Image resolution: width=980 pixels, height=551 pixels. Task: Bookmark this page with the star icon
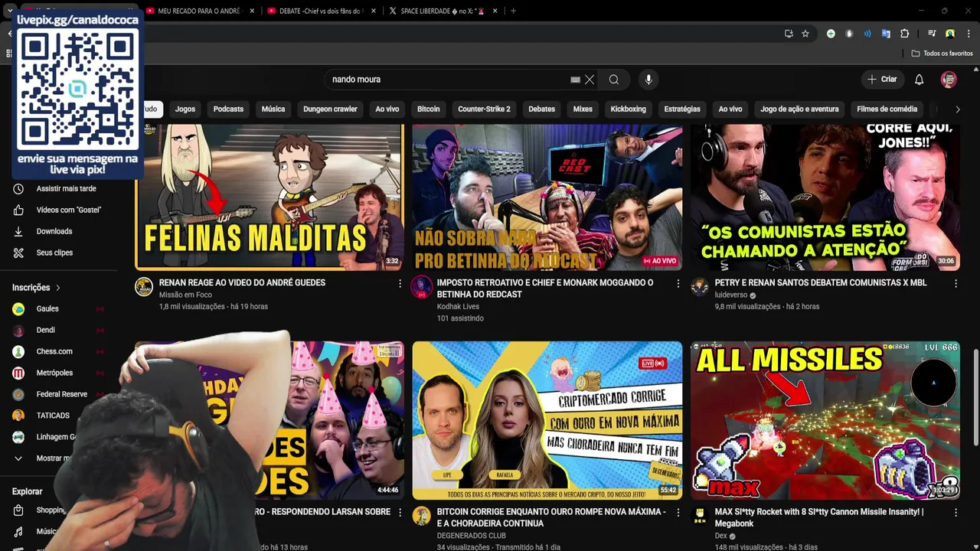click(805, 34)
